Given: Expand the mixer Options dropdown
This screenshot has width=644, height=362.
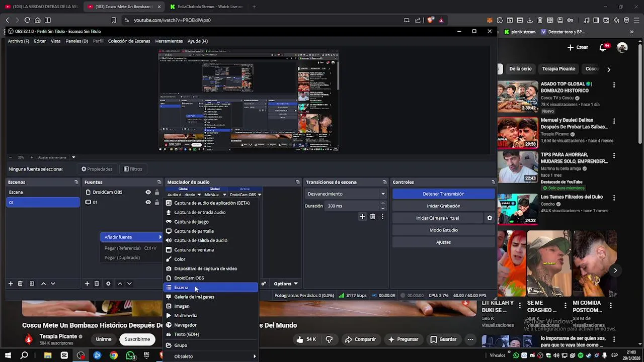Looking at the screenshot, I should coord(285,284).
